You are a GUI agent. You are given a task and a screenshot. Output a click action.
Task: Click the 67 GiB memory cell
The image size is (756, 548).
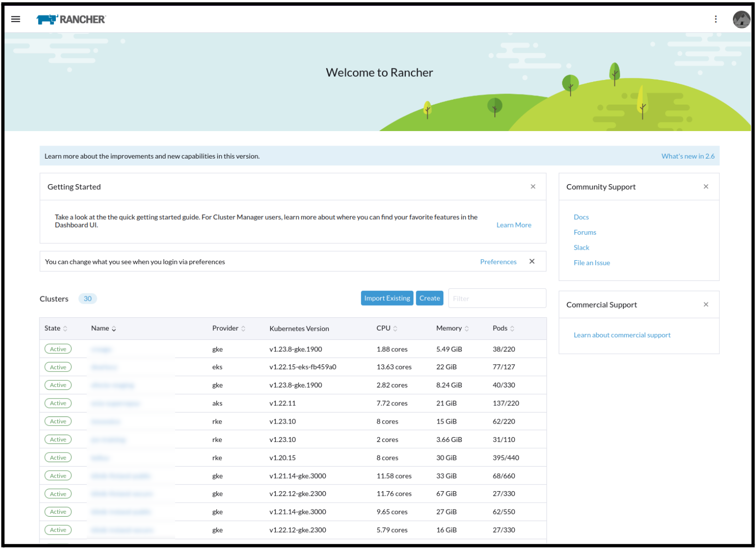coord(446,494)
